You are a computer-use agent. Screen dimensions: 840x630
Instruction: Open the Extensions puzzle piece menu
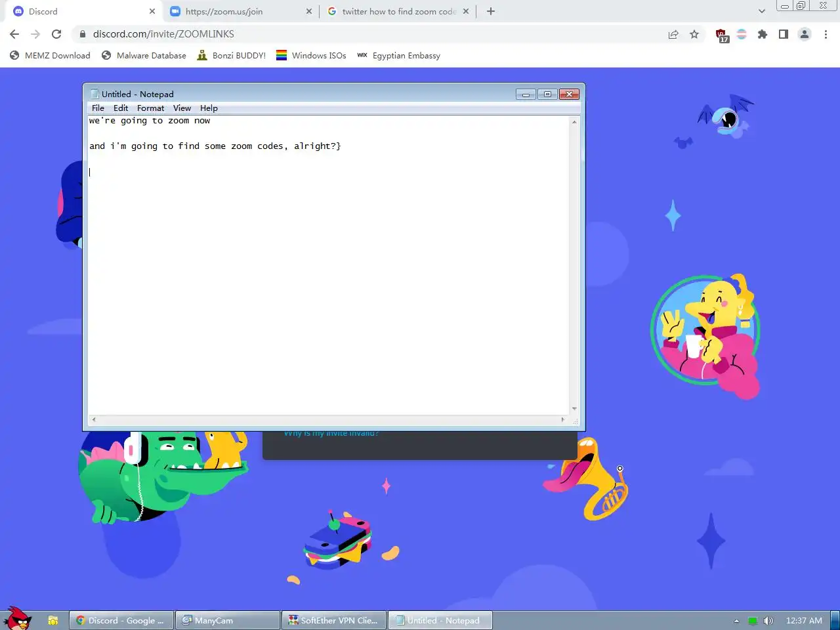point(763,34)
